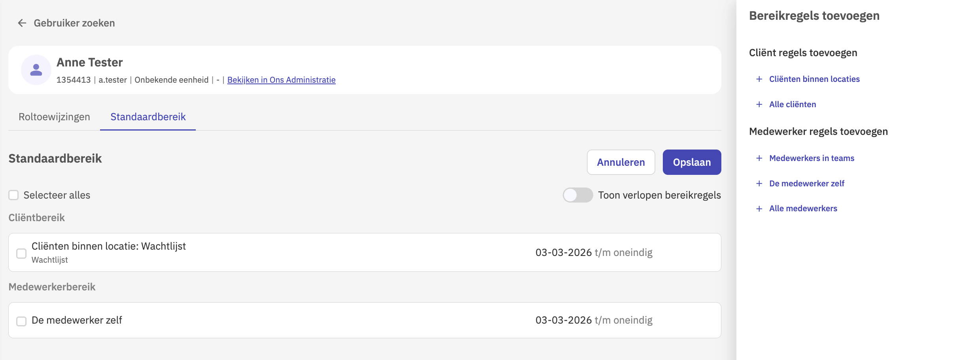Click plus icon next to Alle medewerkers
980x360 pixels.
tap(759, 208)
